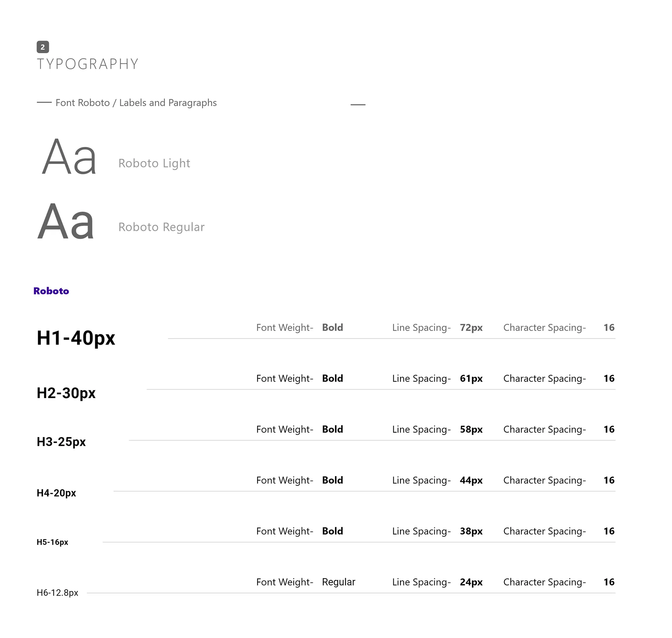Select the 'Roboto Light' label

pos(154,163)
